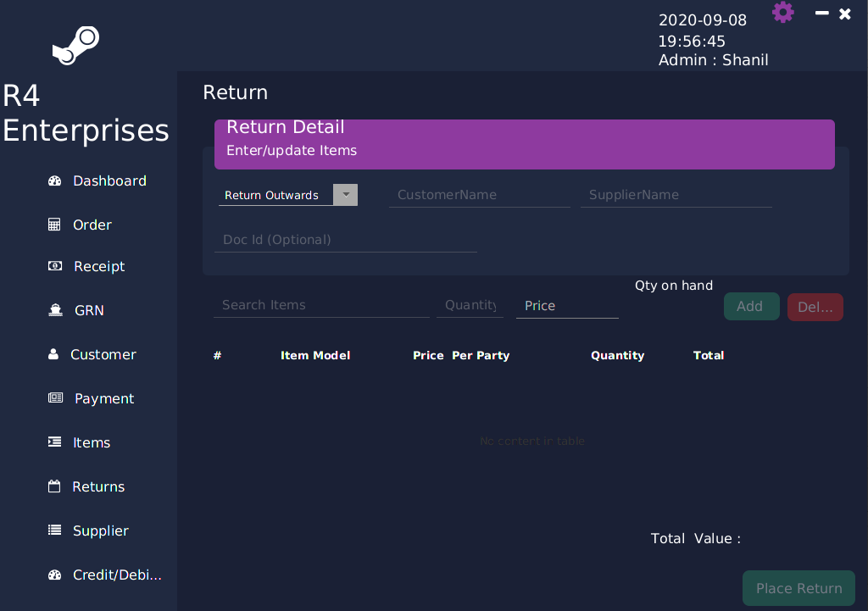The width and height of the screenshot is (868, 611).
Task: Click the Total Value : label
Action: 695,539
